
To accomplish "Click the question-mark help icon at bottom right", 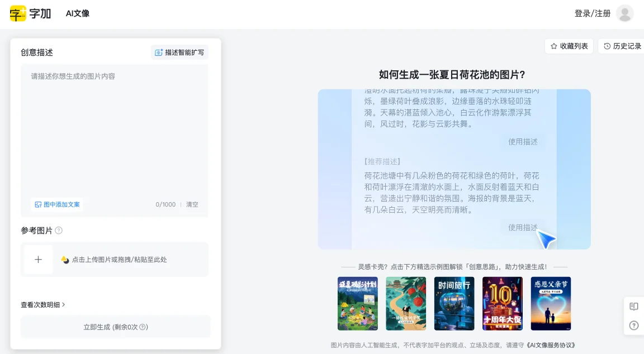I will coord(633,326).
